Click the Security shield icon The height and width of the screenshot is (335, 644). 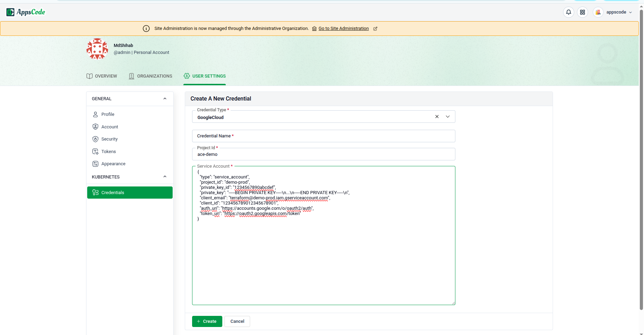[96, 139]
